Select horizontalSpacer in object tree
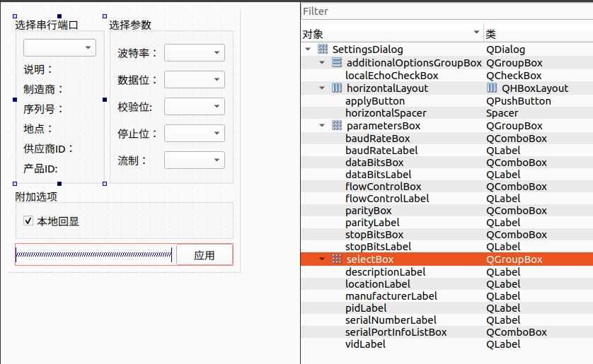Viewport: 593px width, 364px height. tap(386, 113)
